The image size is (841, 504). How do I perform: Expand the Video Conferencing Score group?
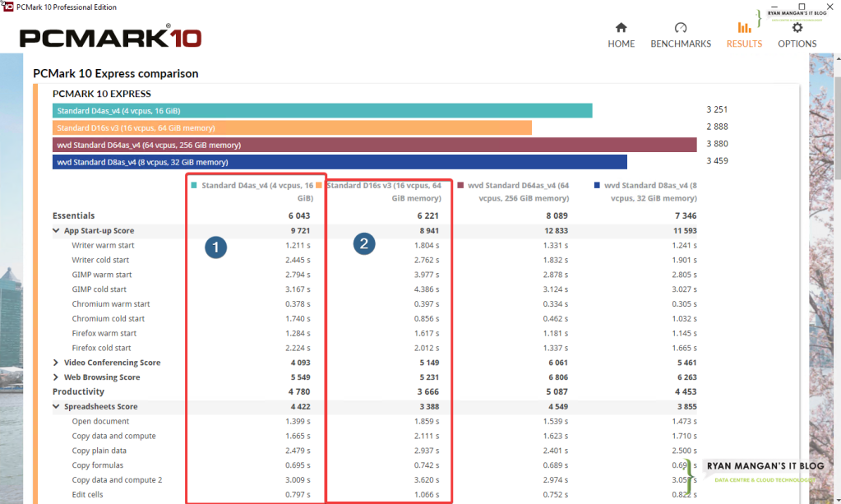tap(56, 363)
